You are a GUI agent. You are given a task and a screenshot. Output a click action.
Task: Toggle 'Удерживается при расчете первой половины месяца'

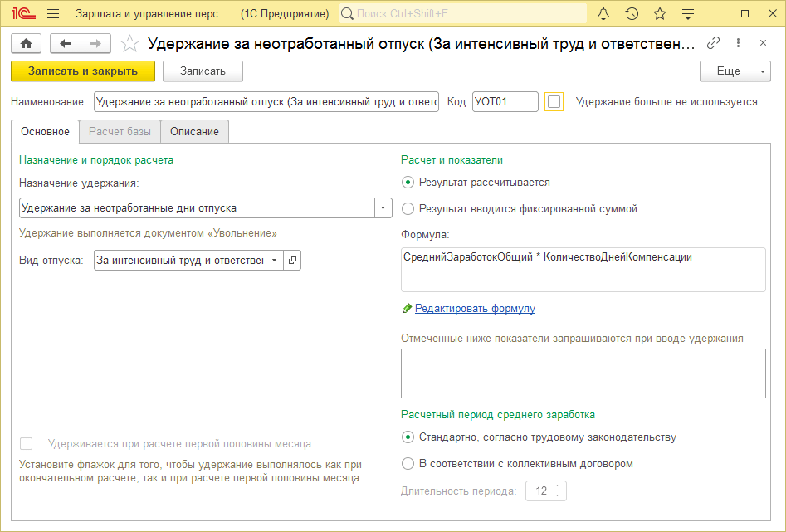coord(26,444)
